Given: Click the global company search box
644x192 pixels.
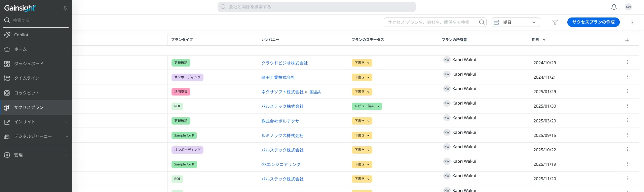Looking at the screenshot, I should point(316,7).
